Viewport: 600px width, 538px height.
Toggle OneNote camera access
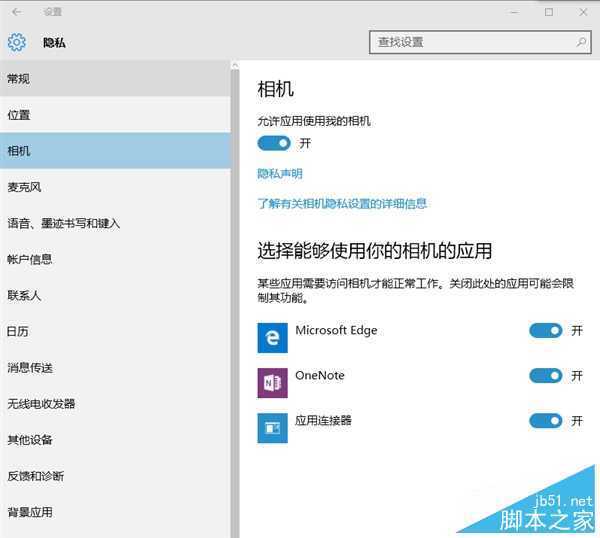point(546,376)
